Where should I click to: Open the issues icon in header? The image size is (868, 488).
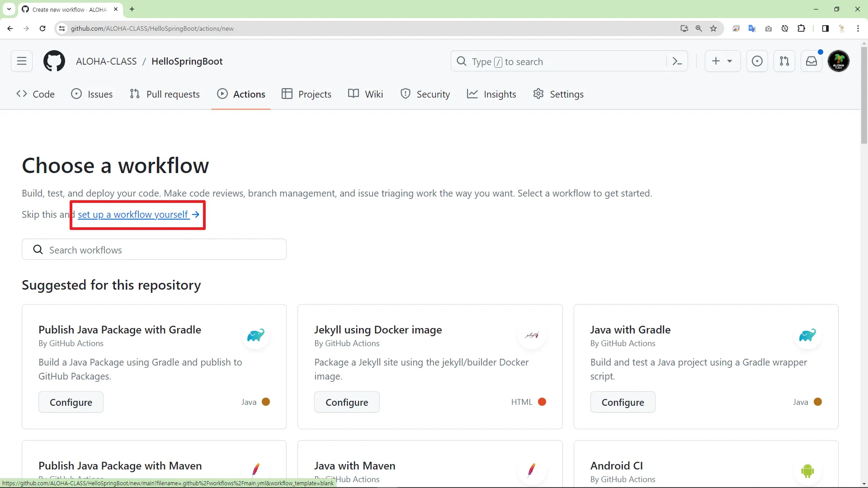pos(757,61)
